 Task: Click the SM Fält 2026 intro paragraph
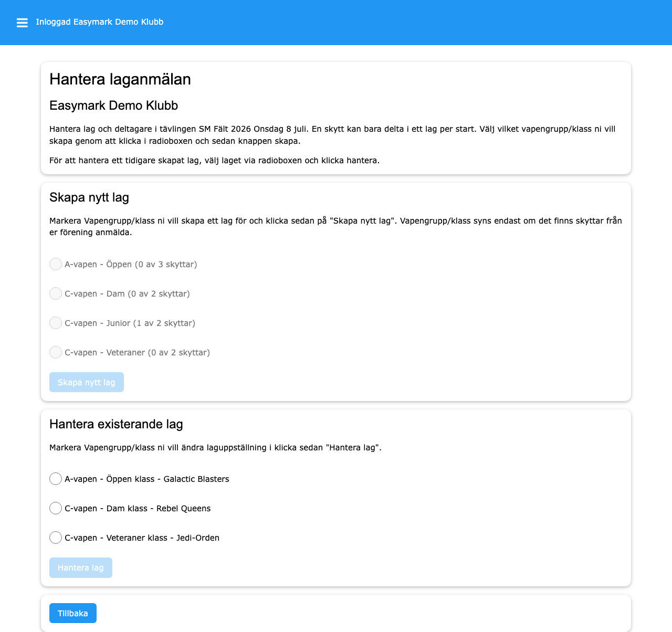332,135
